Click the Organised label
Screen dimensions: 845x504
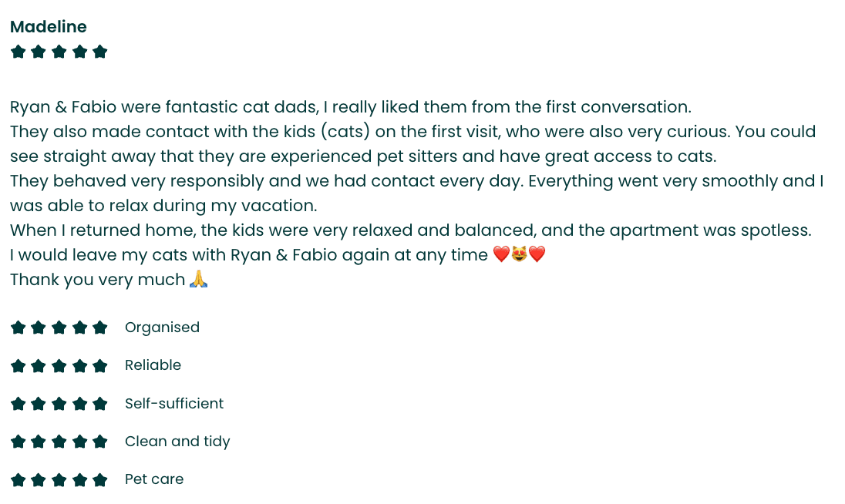162,328
